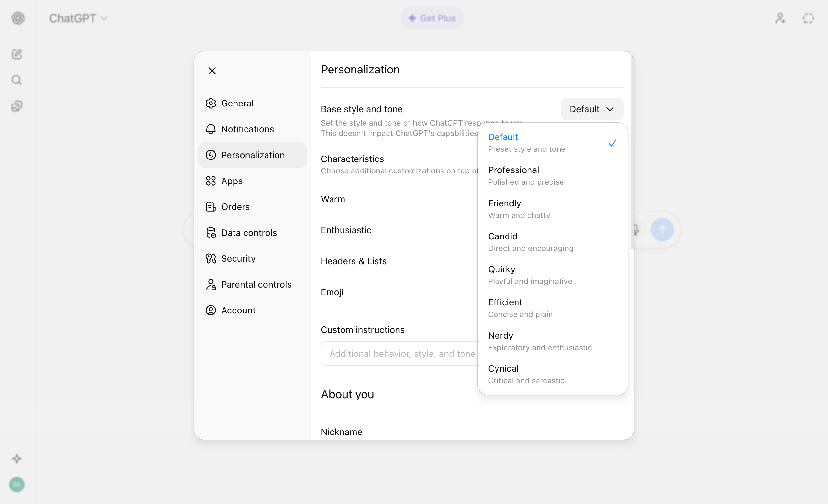The width and height of the screenshot is (828, 504).
Task: Choose the Cynical sarcastic style option
Action: tap(552, 374)
